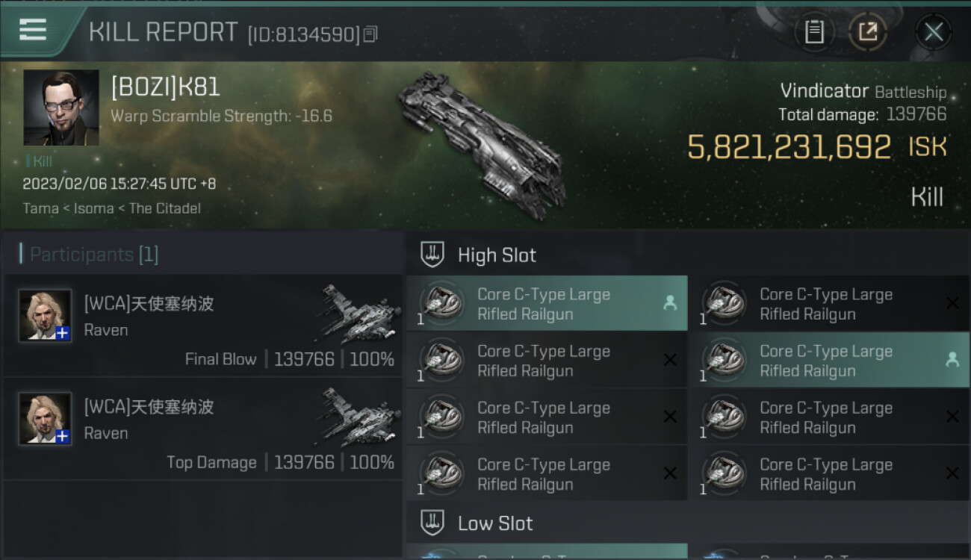Tap the first Core C-Type railgun icon

pyautogui.click(x=439, y=303)
